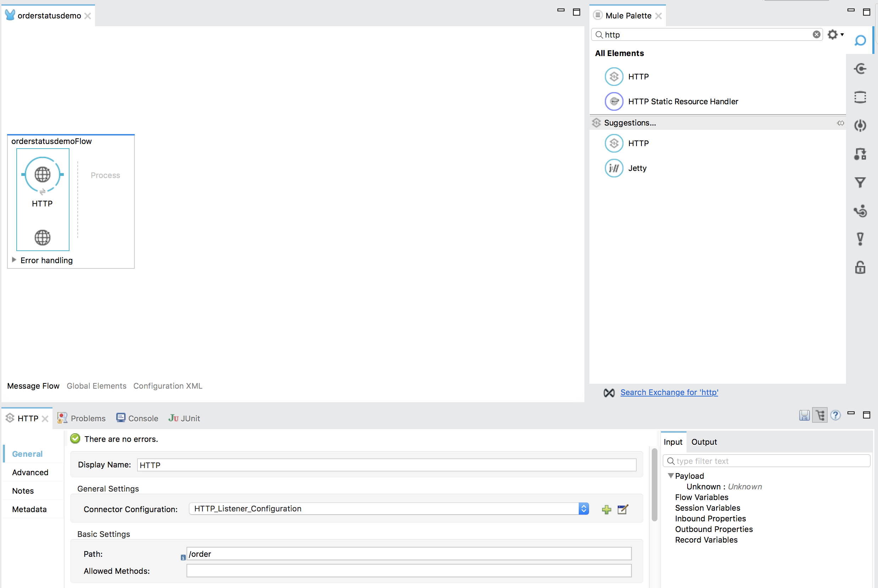Click Search Exchange for 'http' link

pyautogui.click(x=669, y=393)
